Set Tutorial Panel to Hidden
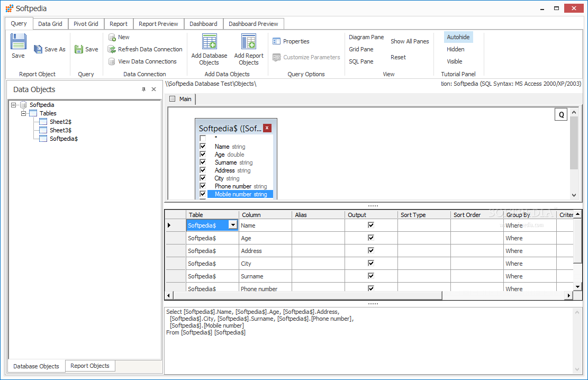 point(455,49)
